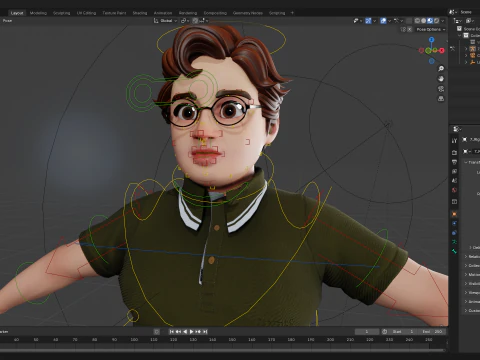Image resolution: width=480 pixels, height=360 pixels.
Task: Switch perspective/orthographic view icon
Action: click(x=441, y=99)
